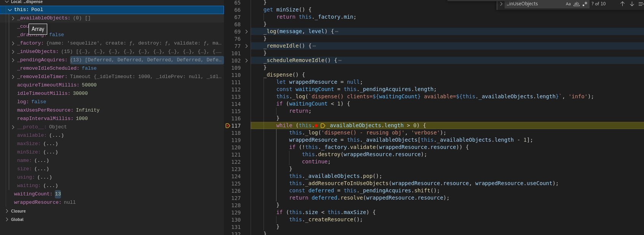
Task: Unfold the _removeIdle method at line 77
Action: 246,46
